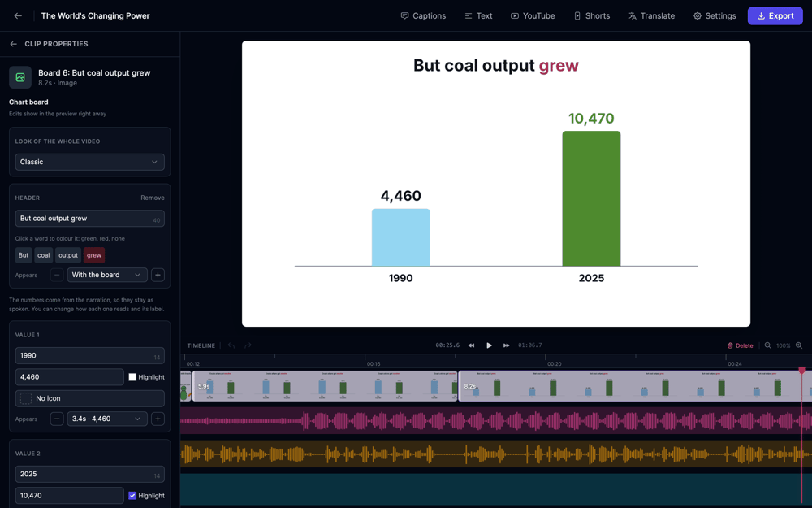
Task: Open the Translate menu
Action: [651, 16]
